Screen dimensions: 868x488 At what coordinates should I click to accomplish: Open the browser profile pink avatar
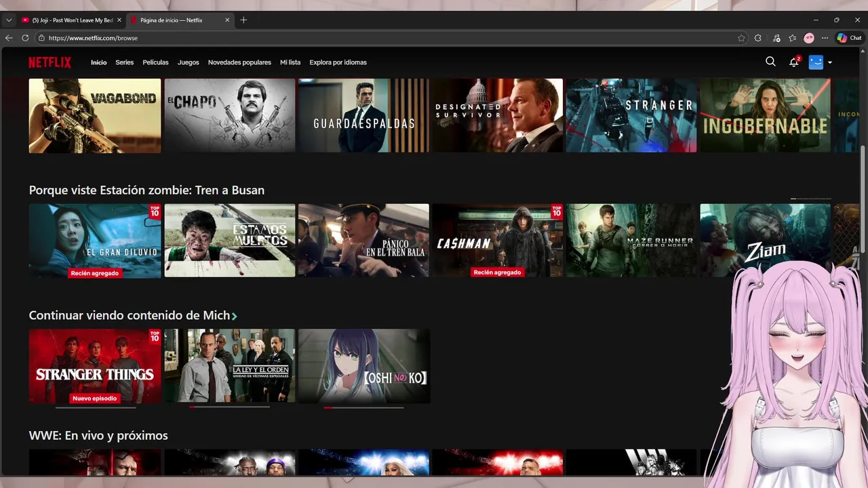pyautogui.click(x=809, y=38)
